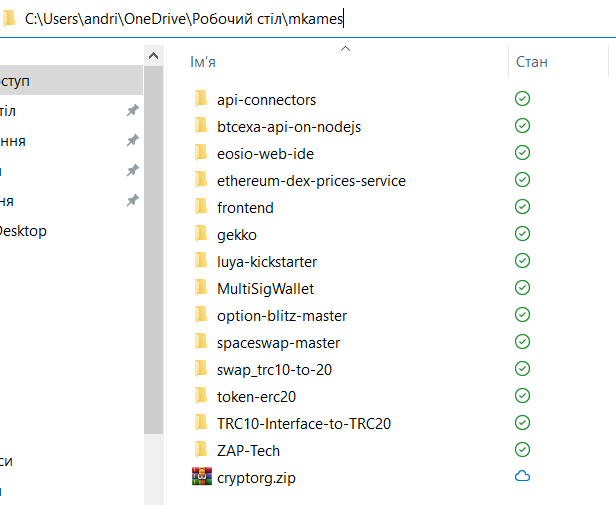Image resolution: width=616 pixels, height=505 pixels.
Task: Select the ethereum-dex-prices-service folder icon
Action: click(x=201, y=180)
